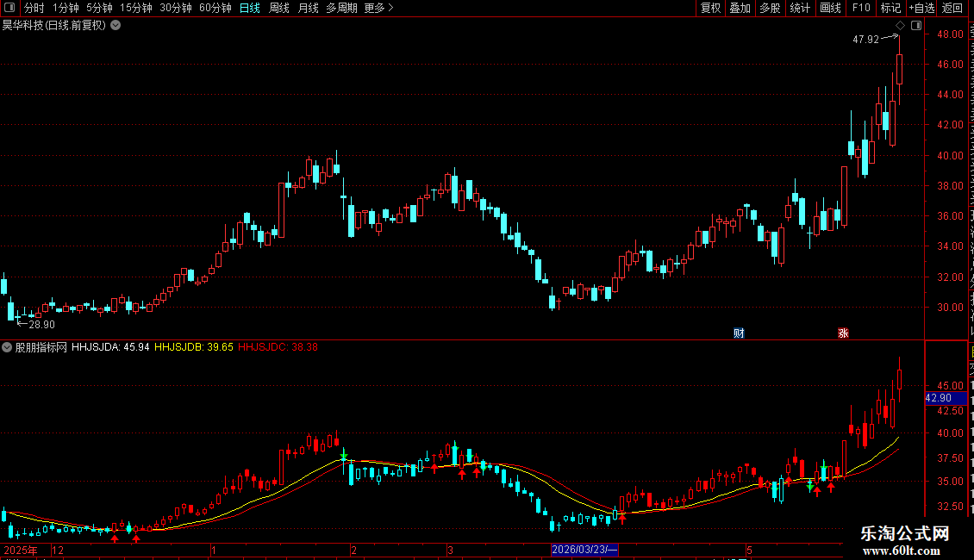Viewport: 974px width, 560px height.
Task: Open the 复权 adjustment menu
Action: (710, 8)
